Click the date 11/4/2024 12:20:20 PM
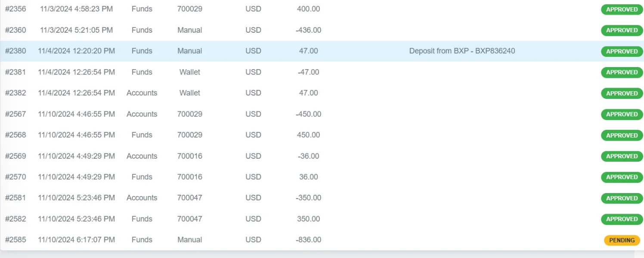 click(76, 51)
